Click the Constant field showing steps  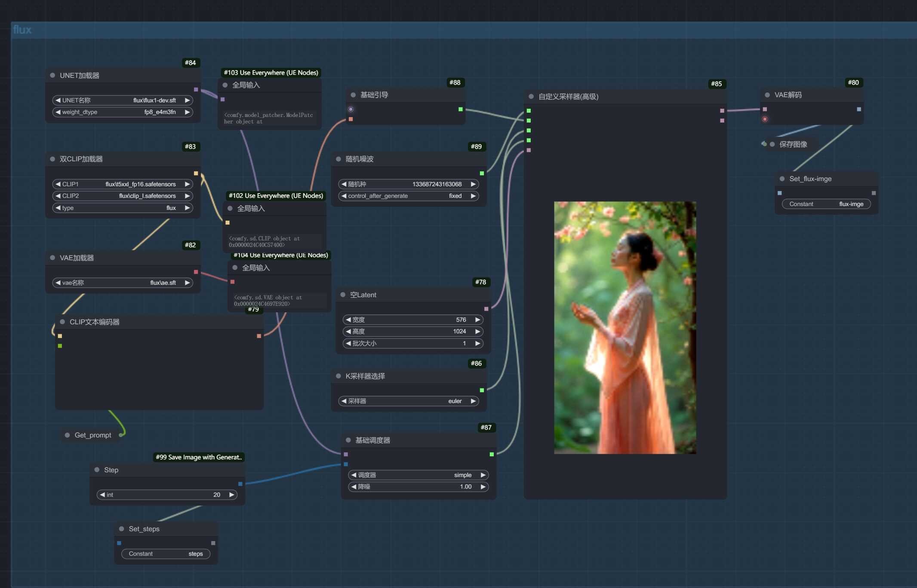(x=166, y=554)
